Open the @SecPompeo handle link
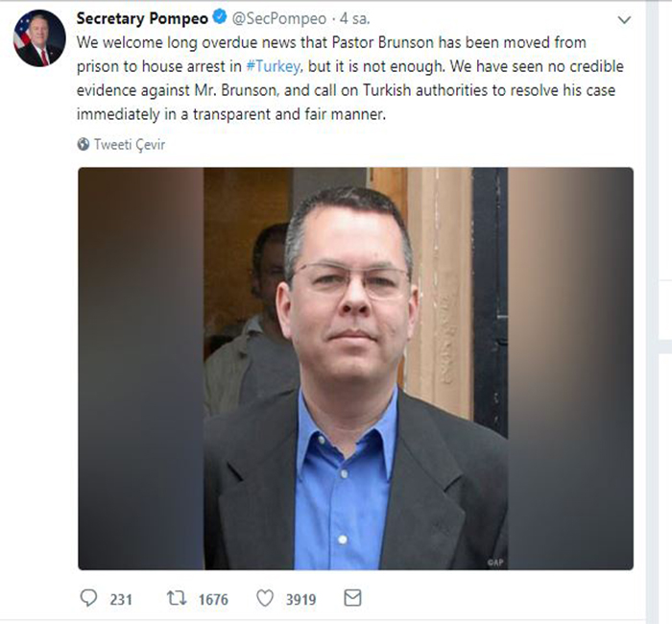The image size is (672, 624). (279, 19)
